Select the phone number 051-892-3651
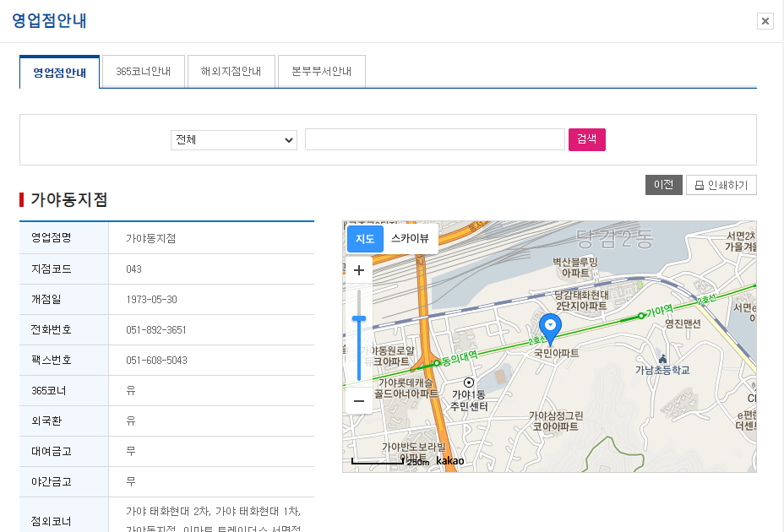 click(156, 330)
